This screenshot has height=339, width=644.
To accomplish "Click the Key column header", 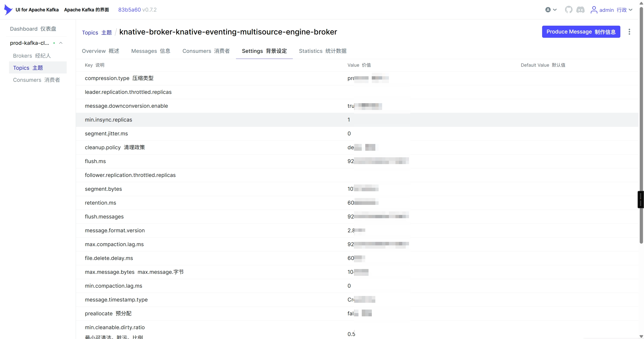I will 95,65.
